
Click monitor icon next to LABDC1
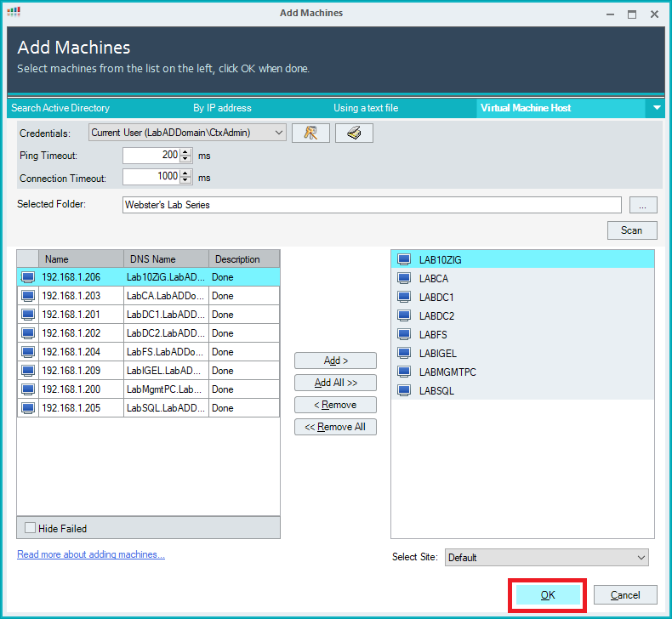404,298
